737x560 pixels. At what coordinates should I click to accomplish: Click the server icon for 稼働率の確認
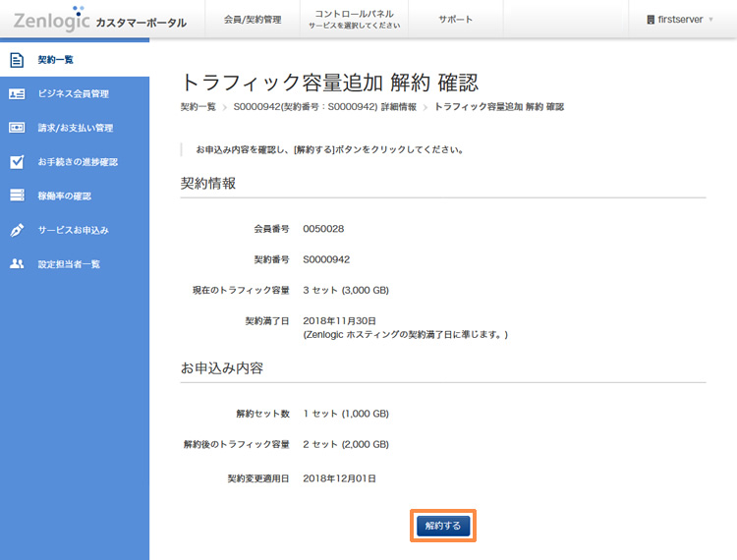pos(17,196)
